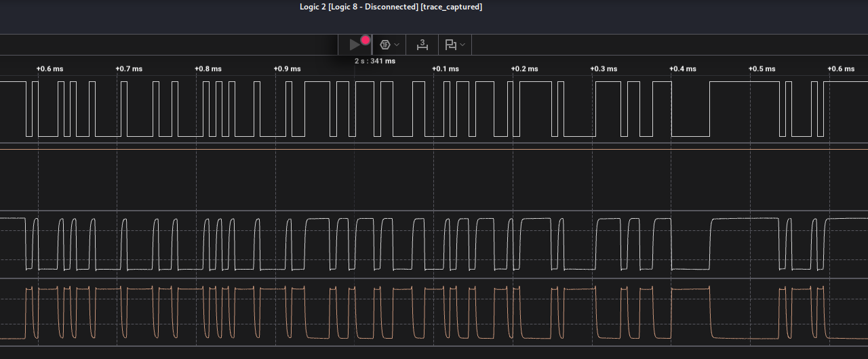Viewport: 868px width, 359px height.
Task: Select the measurement range tool icon
Action: pos(422,45)
